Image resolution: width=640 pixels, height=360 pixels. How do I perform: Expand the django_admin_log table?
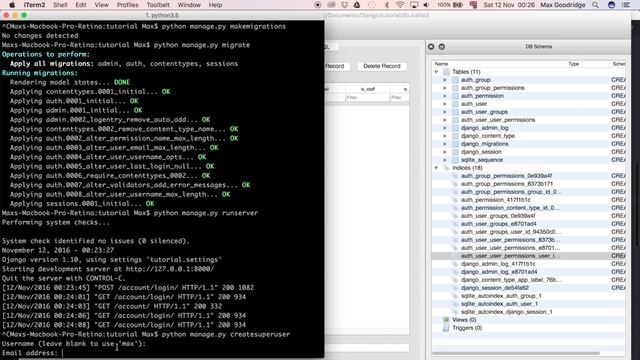(445, 128)
